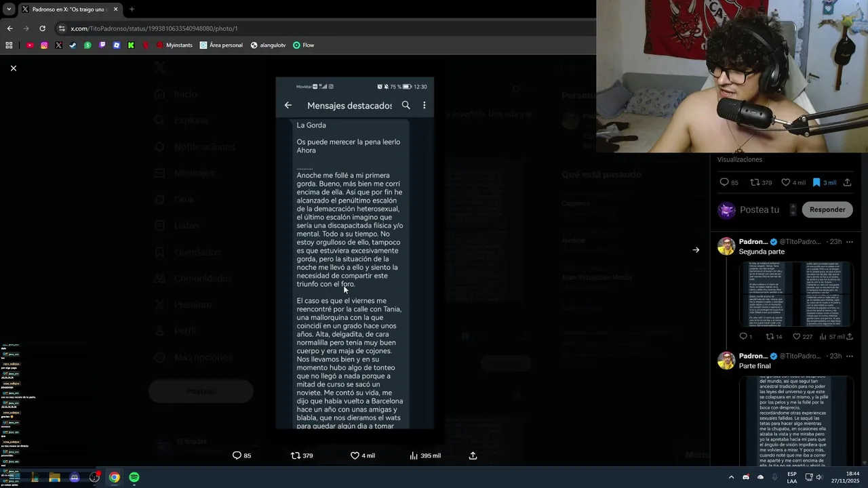Like the 'Segunda parte' reply with 227 likes
868x488 pixels.
802,336
